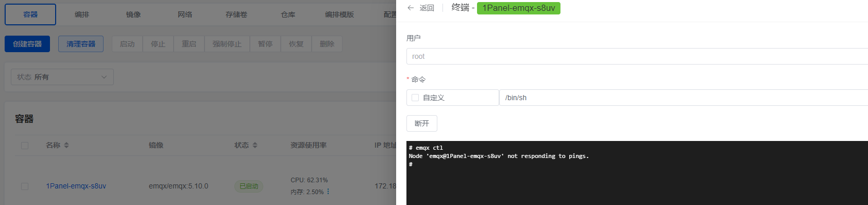868x205 pixels.
Task: Click the 清理容器 button
Action: [81, 44]
